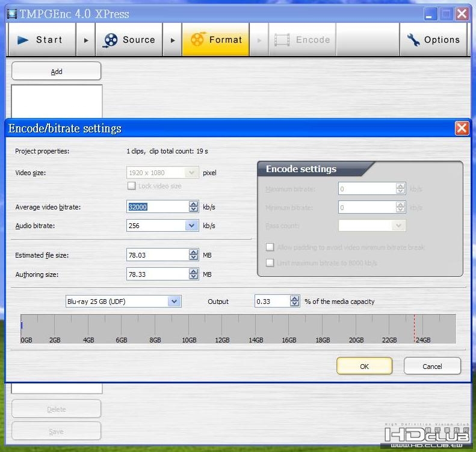Screen dimensions: 476x452
Task: Open the Options menu button
Action: click(x=433, y=40)
